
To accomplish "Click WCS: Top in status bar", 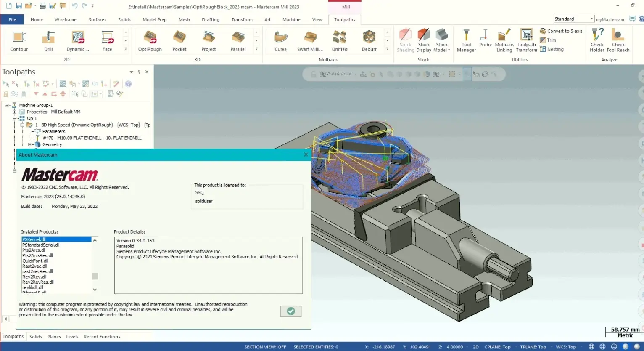I will 566,347.
